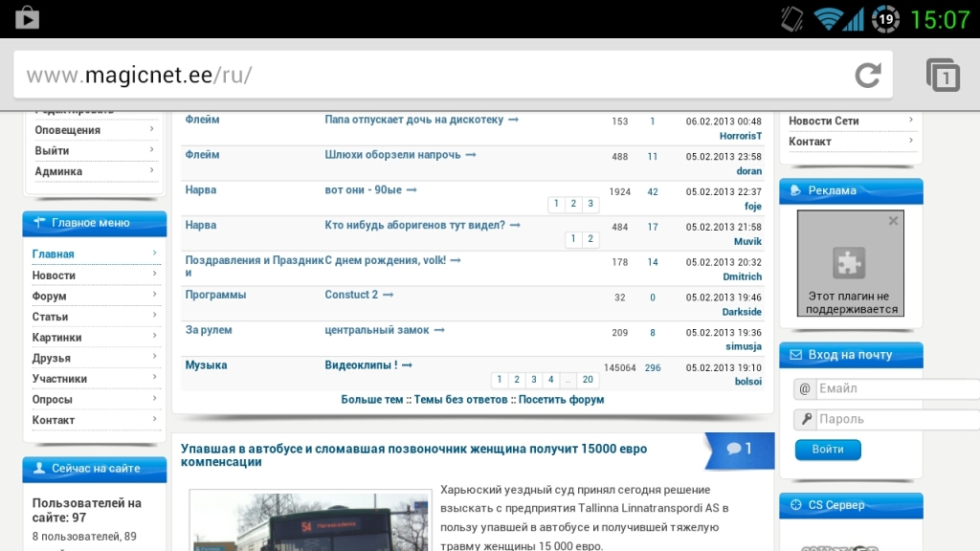Go to page 20 of Видеоклипы topic
The image size is (980, 551).
click(x=588, y=380)
